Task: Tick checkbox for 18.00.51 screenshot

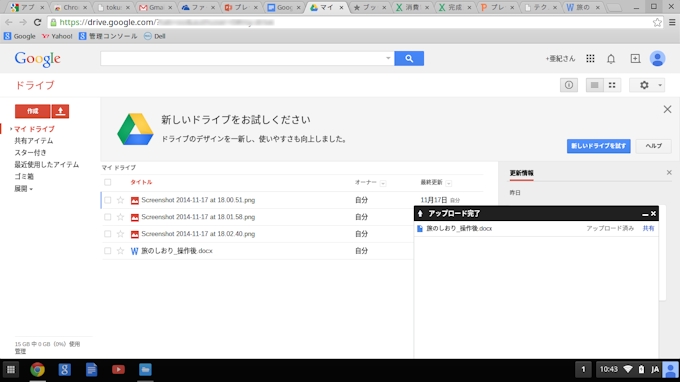Action: point(108,200)
